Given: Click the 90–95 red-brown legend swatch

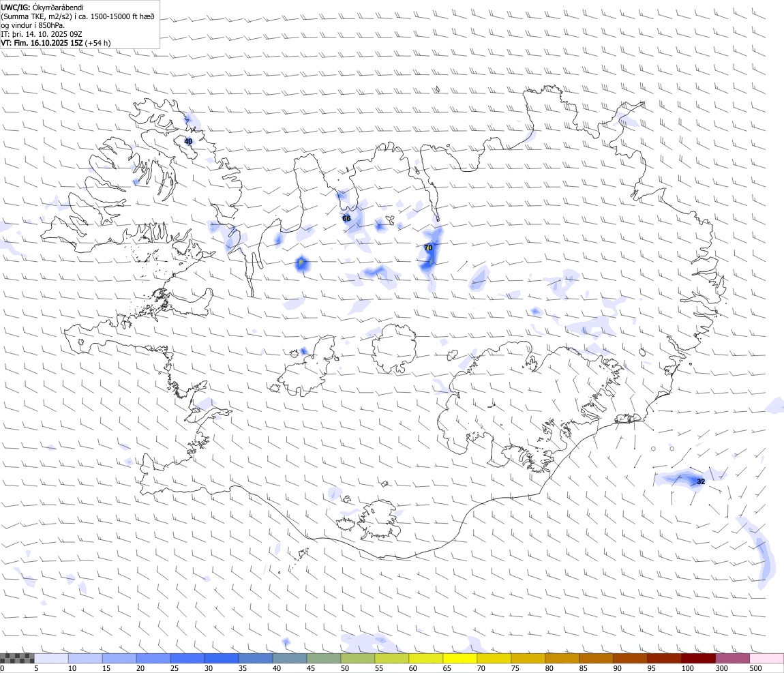Looking at the screenshot, I should [x=630, y=658].
